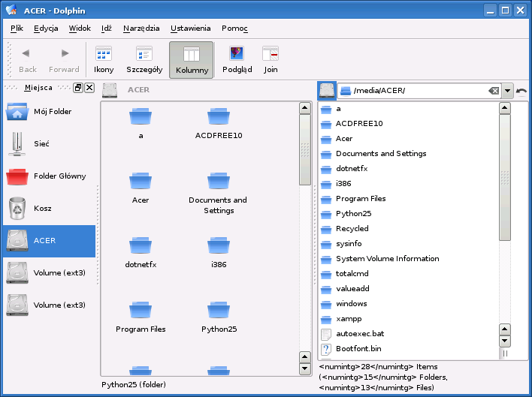Toggle the Podgląd preview mode
The width and height of the screenshot is (532, 397).
point(237,59)
